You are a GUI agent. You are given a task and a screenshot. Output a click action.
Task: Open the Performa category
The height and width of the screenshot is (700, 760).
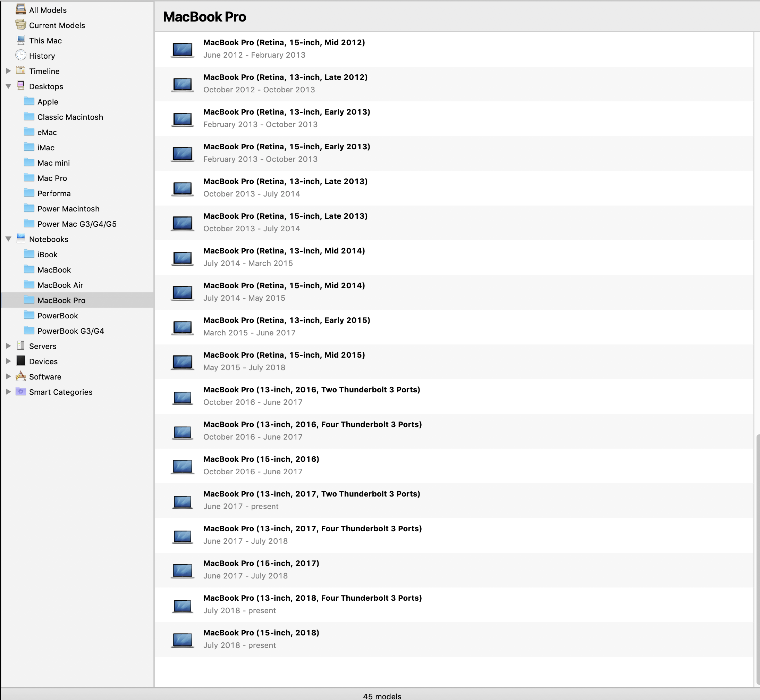tap(77, 193)
